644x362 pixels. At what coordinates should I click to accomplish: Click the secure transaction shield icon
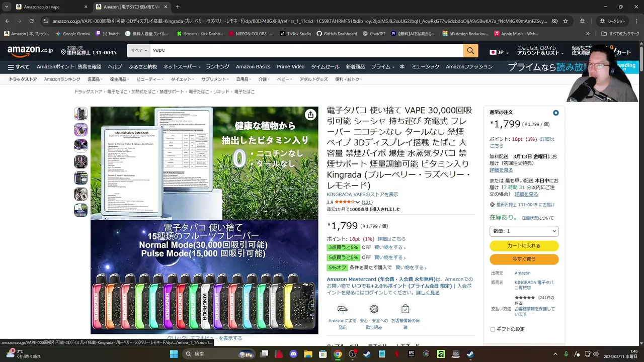(x=374, y=309)
